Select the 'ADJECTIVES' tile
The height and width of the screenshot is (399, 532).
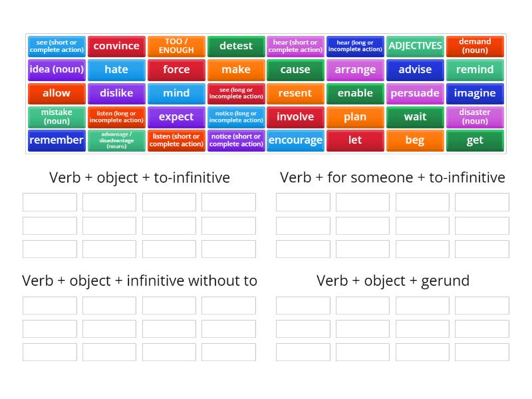tap(415, 46)
